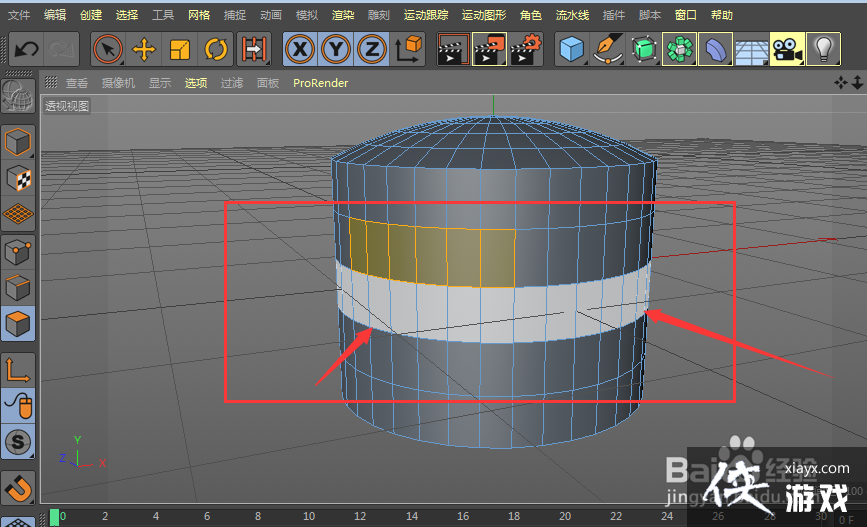867x527 pixels.
Task: Open the 运动图形 menu
Action: pos(484,15)
